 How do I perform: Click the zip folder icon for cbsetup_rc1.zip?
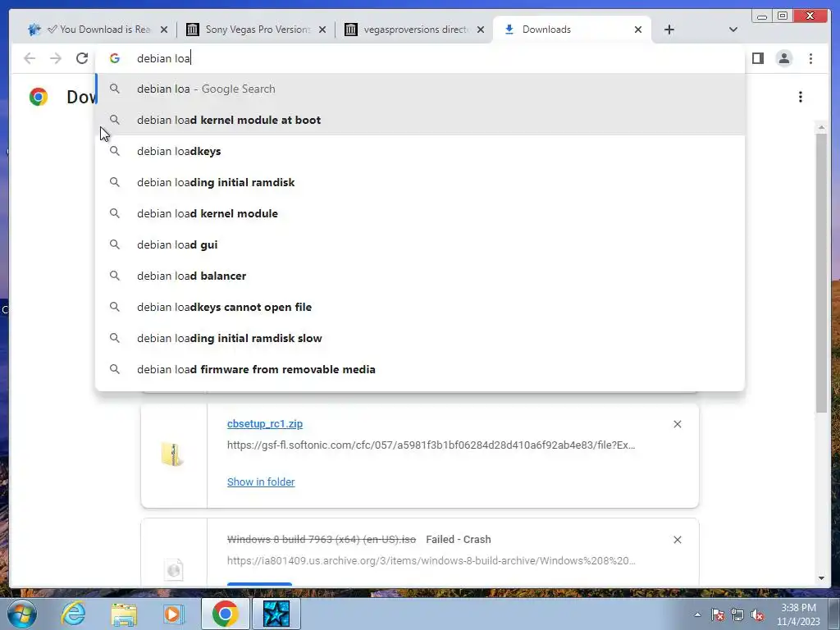[x=172, y=454]
